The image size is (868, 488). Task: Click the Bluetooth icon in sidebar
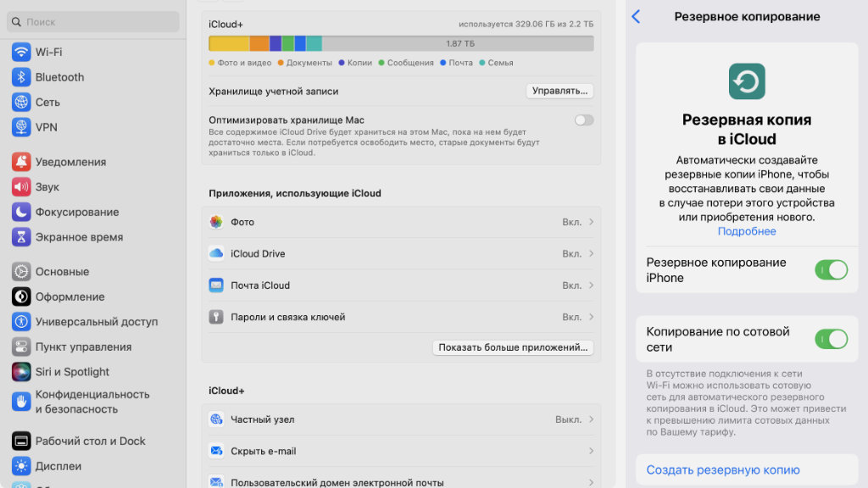click(21, 77)
